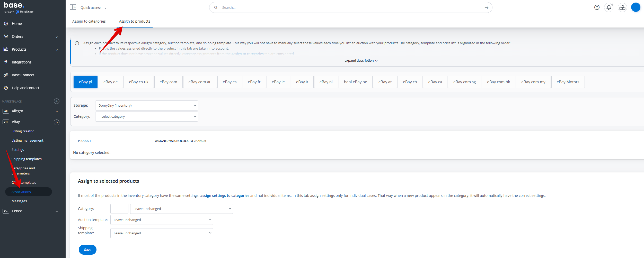Expand the Allegro sidebar menu
The image size is (644, 258).
57,111
